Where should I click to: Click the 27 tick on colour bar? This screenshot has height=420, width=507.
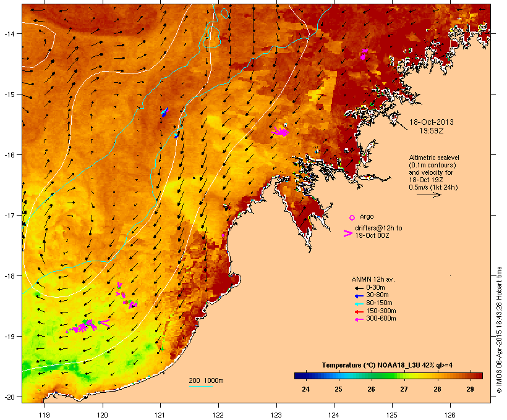tap(404, 389)
